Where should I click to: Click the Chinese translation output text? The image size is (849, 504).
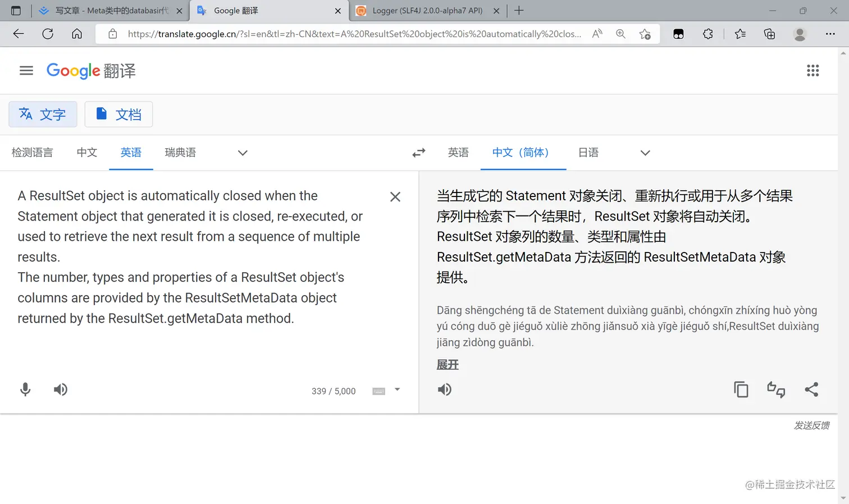tap(615, 236)
